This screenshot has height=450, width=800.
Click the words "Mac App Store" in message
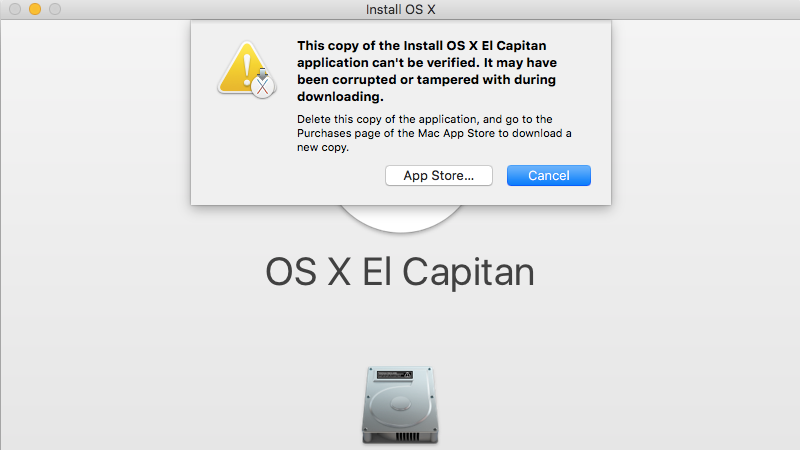pos(457,133)
